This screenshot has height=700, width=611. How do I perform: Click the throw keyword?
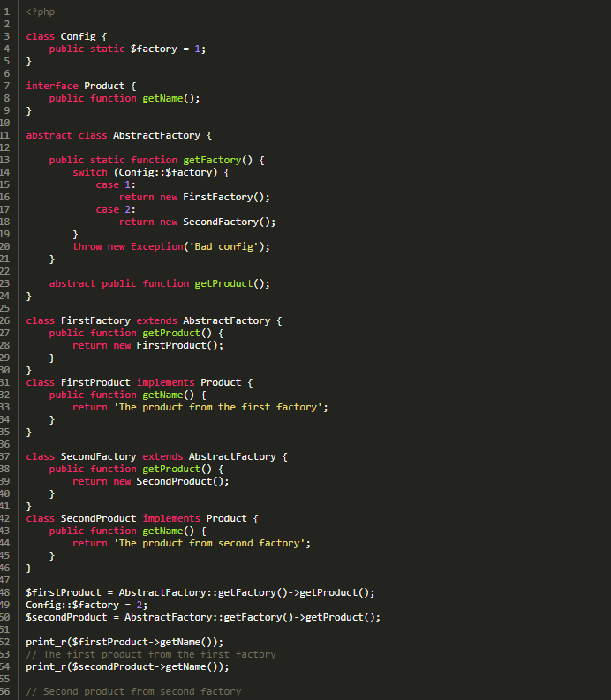coord(87,246)
